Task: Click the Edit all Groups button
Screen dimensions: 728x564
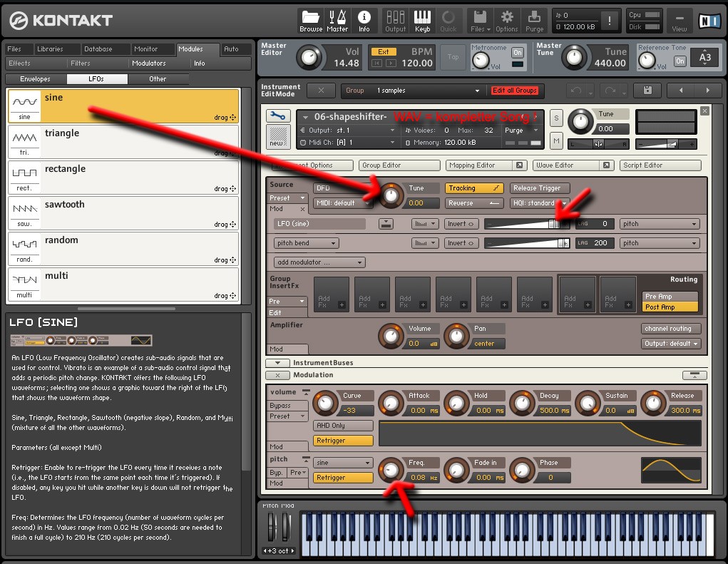Action: 515,91
